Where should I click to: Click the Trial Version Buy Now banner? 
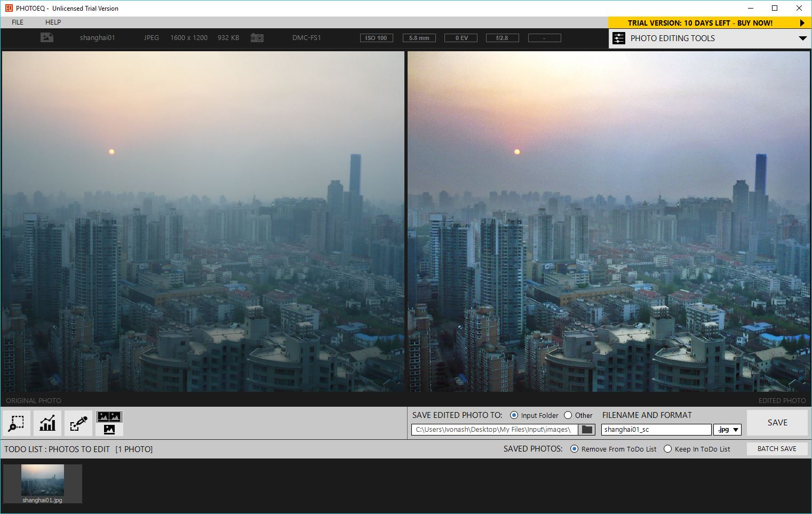(710, 23)
